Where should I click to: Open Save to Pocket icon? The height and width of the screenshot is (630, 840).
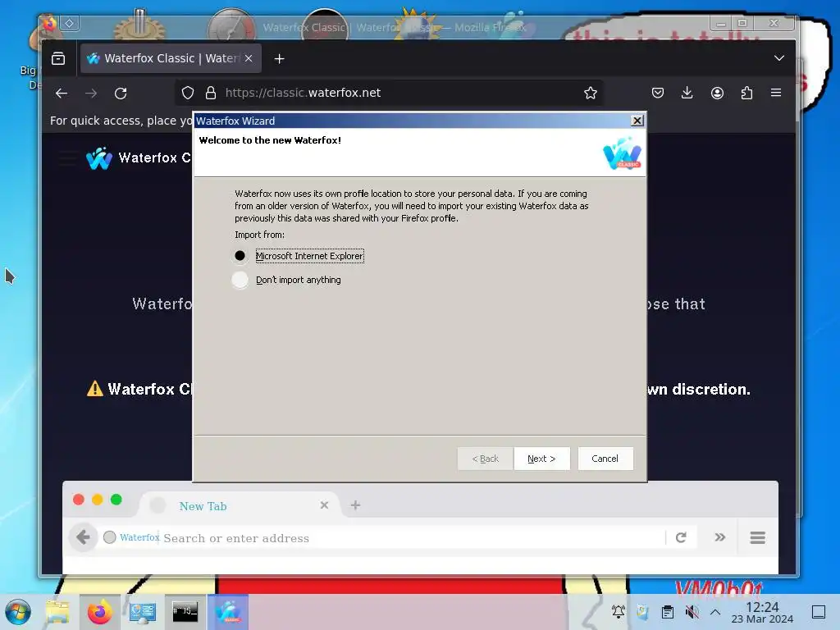click(658, 94)
